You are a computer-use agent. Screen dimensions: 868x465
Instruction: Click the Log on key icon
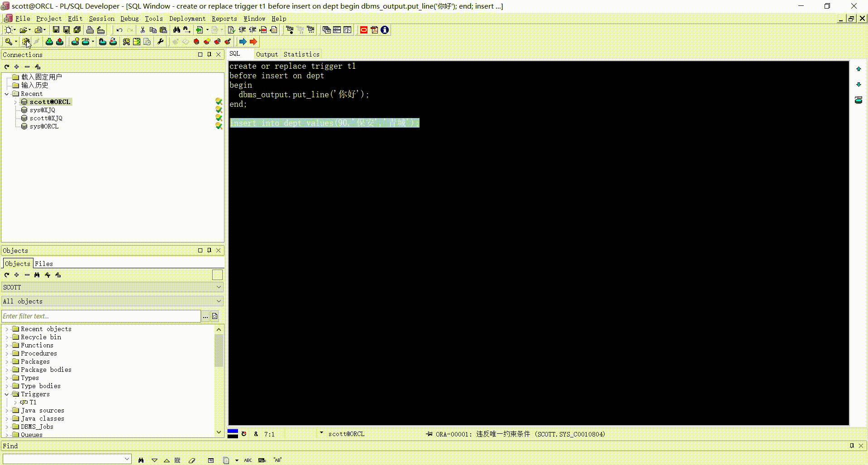pos(8,42)
